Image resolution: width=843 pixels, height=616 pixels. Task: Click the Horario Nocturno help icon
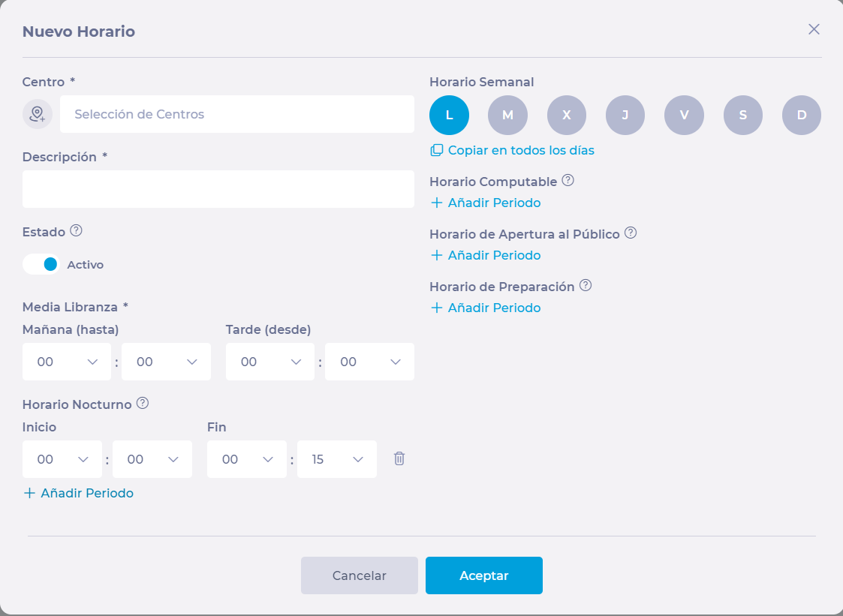(143, 404)
